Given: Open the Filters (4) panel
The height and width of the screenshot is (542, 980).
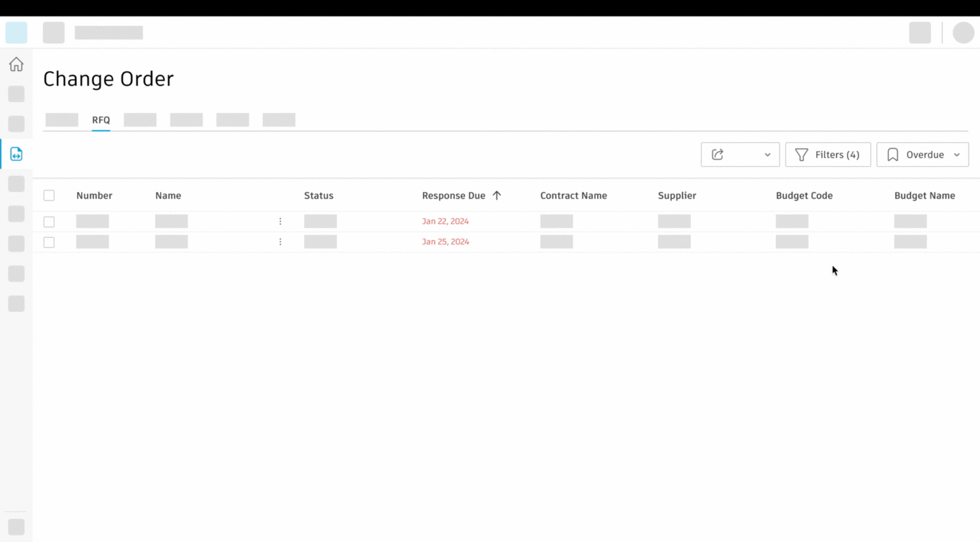Looking at the screenshot, I should (828, 154).
